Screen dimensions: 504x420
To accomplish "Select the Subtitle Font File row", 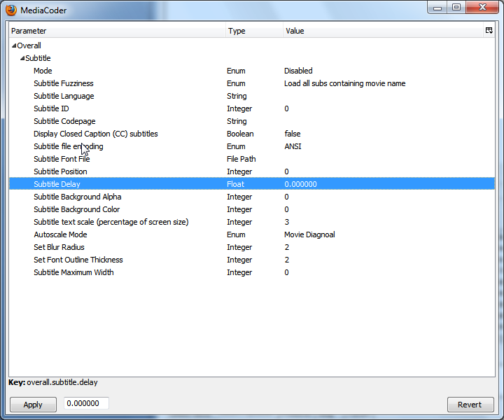I will coord(252,159).
